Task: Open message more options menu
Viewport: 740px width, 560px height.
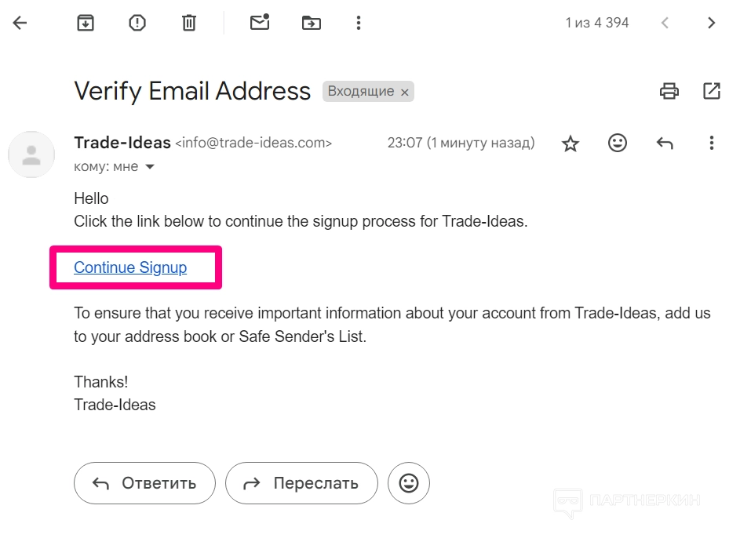Action: [712, 144]
